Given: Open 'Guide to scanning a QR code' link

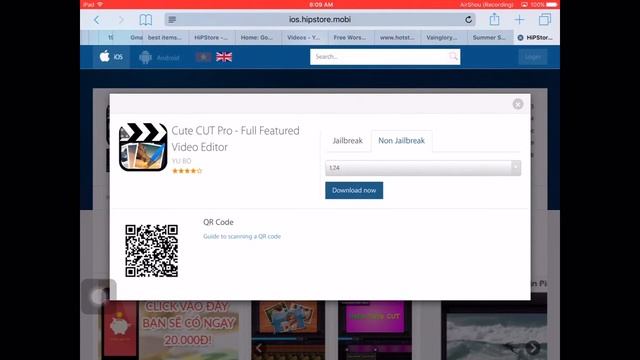Looking at the screenshot, I should (x=242, y=236).
